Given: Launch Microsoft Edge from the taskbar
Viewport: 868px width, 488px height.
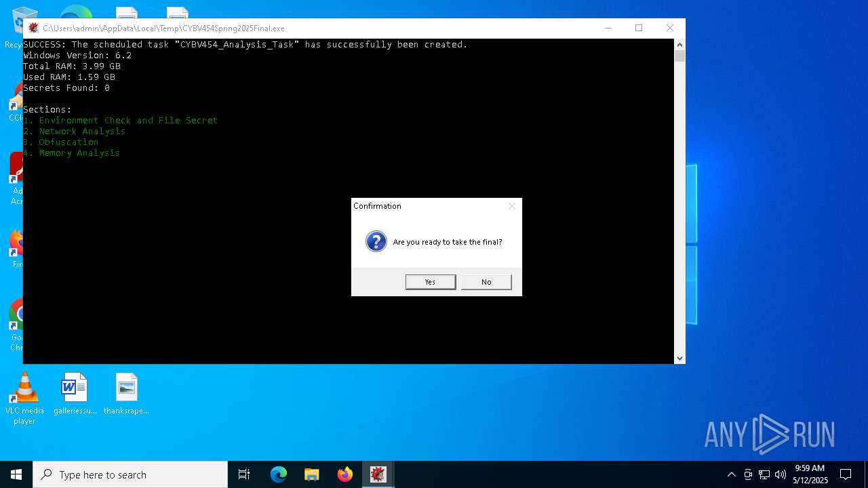Looking at the screenshot, I should pos(279,474).
